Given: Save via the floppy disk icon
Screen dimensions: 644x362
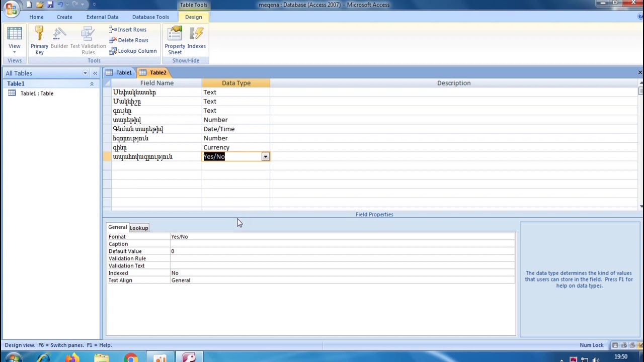Looking at the screenshot, I should (x=50, y=5).
